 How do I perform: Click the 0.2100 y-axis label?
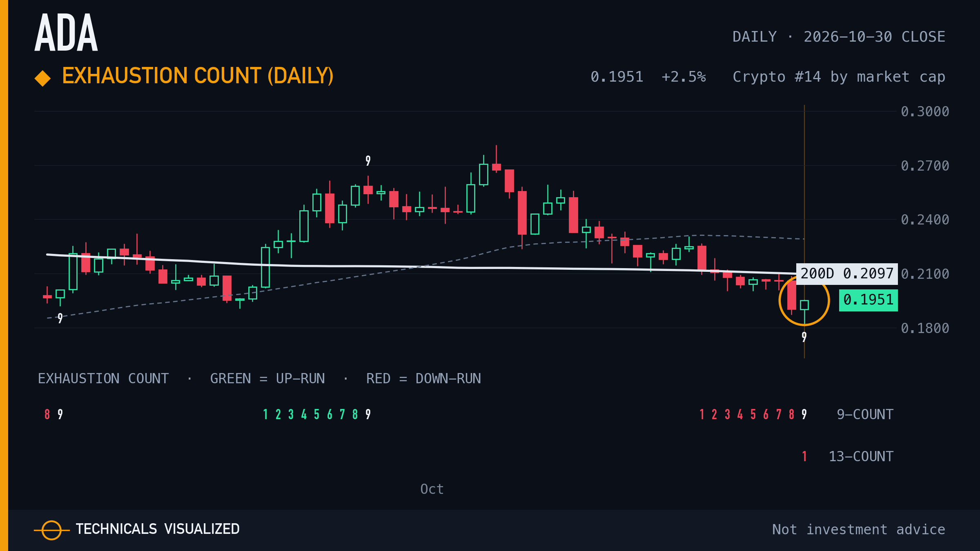coord(925,274)
